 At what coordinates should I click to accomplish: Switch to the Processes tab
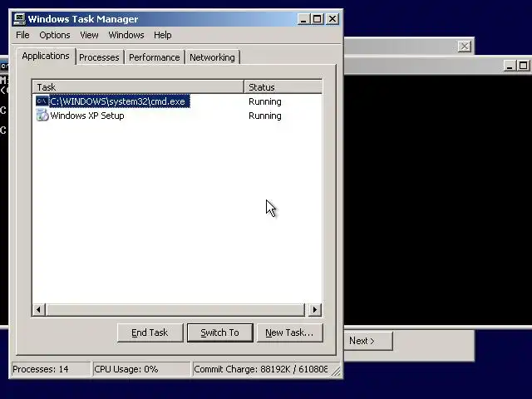click(99, 57)
